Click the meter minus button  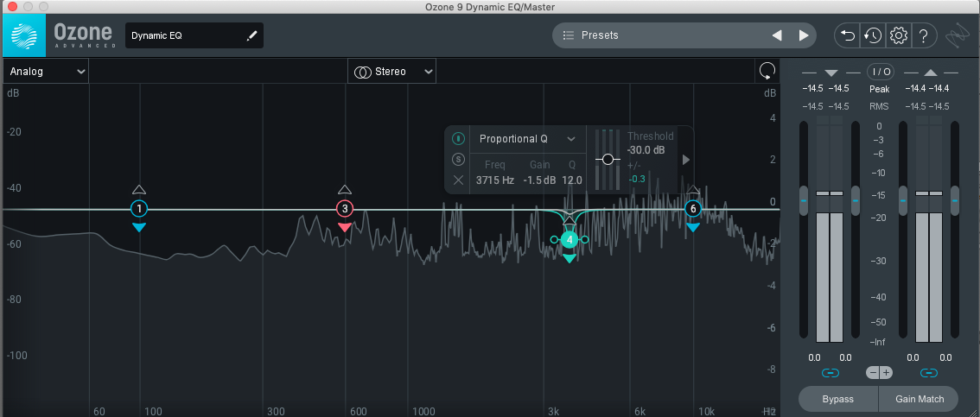873,373
